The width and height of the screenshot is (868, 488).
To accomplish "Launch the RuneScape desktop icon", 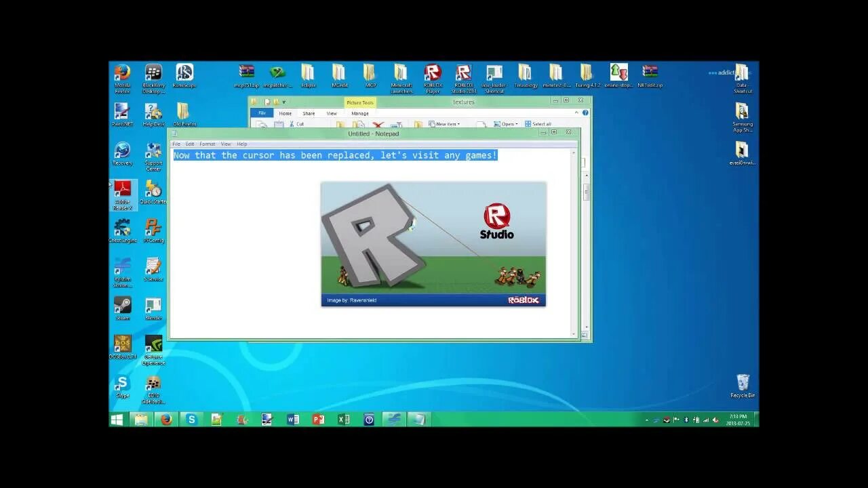I will (184, 76).
